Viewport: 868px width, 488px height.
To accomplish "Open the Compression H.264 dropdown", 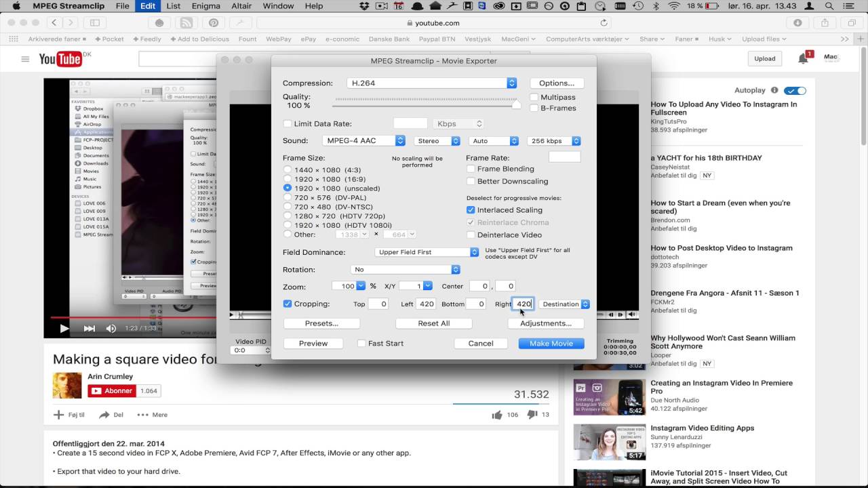I will point(431,83).
